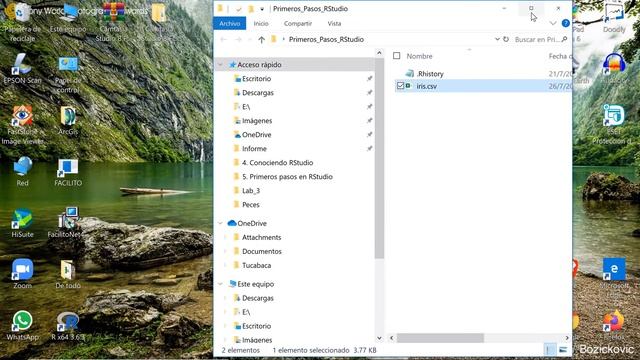Open the 4. Conociendo RStudio folder

(277, 162)
